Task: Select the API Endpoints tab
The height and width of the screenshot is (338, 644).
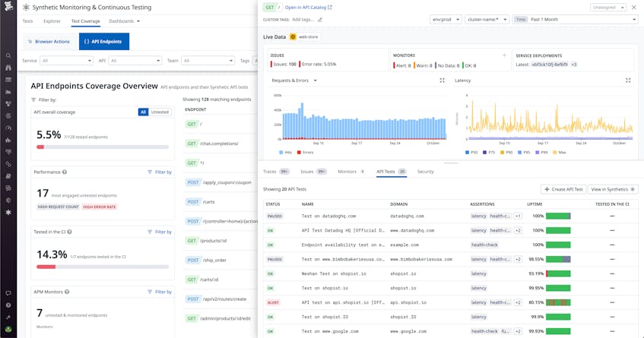Action: click(104, 42)
